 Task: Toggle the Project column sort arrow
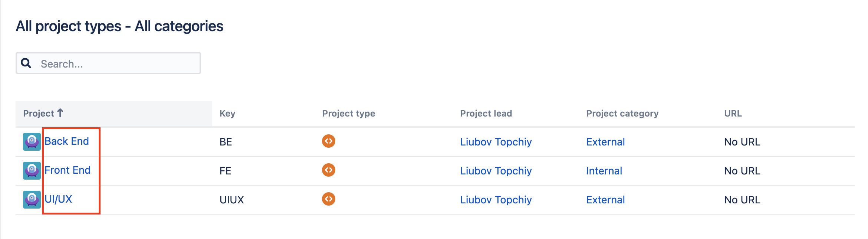click(60, 113)
